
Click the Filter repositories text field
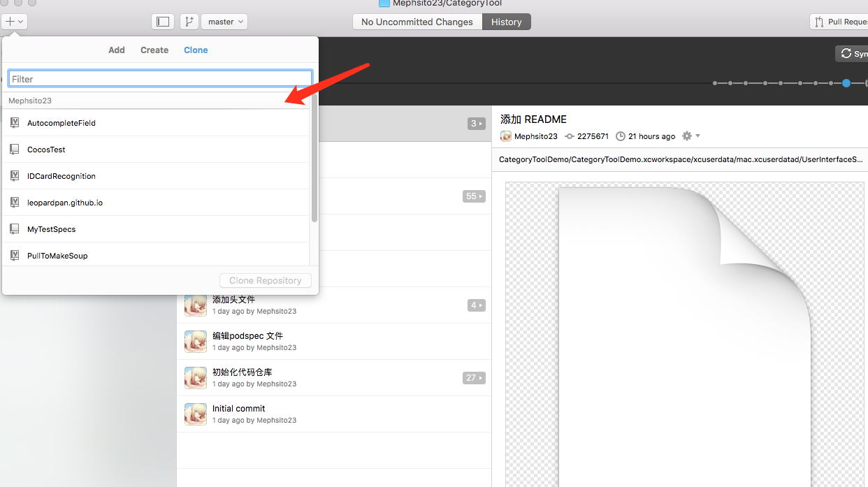click(x=159, y=79)
